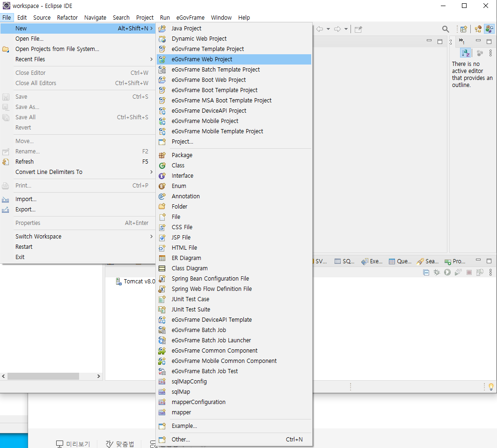Click the HTML File icon
Viewport: 497px width, 448px height.
point(162,248)
